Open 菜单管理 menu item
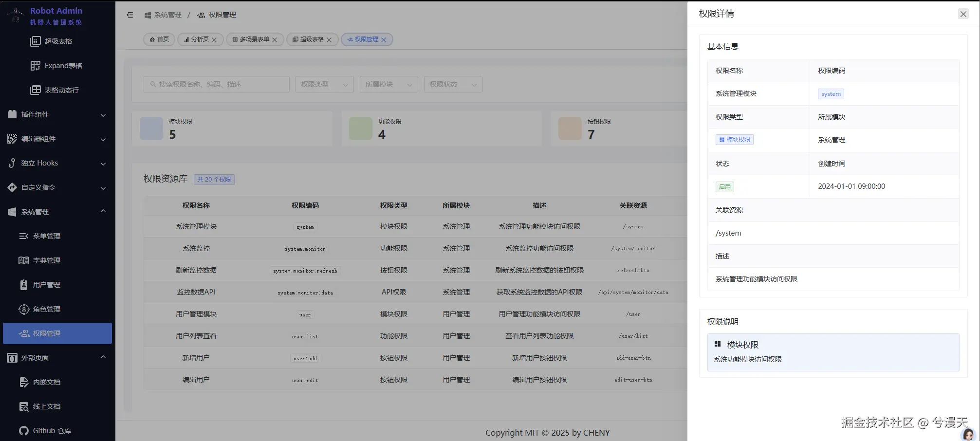 click(57, 236)
